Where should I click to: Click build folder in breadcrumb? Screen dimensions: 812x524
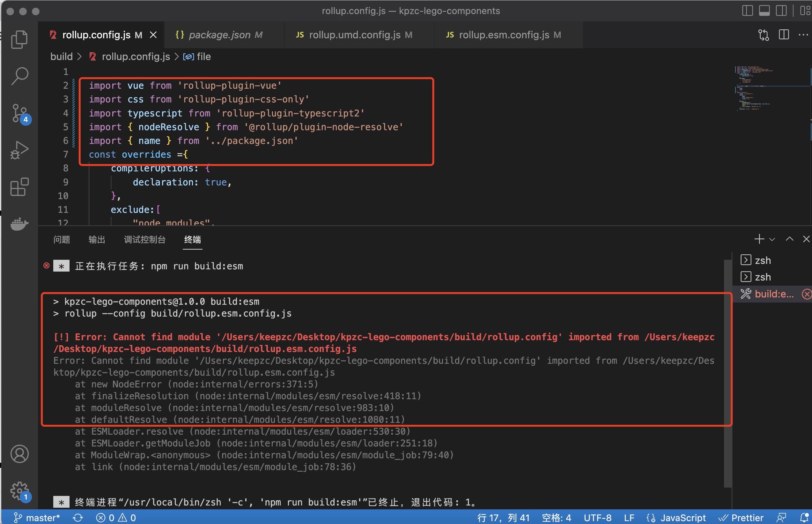tap(62, 56)
